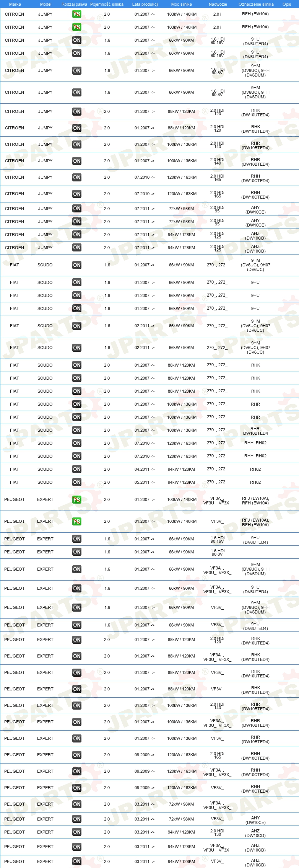
Task: Click 103kW / 140KM in Peugeot VF3V_ row
Action: coord(182,521)
